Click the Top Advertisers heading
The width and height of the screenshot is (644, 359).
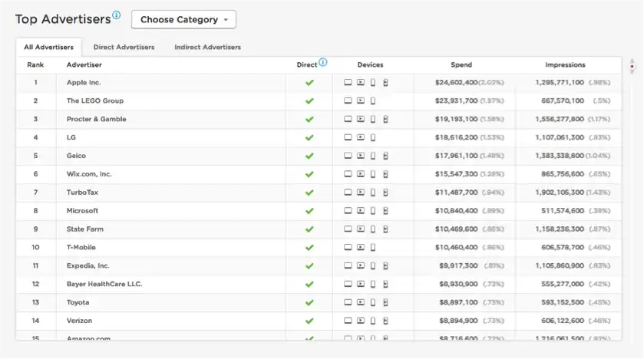point(63,19)
